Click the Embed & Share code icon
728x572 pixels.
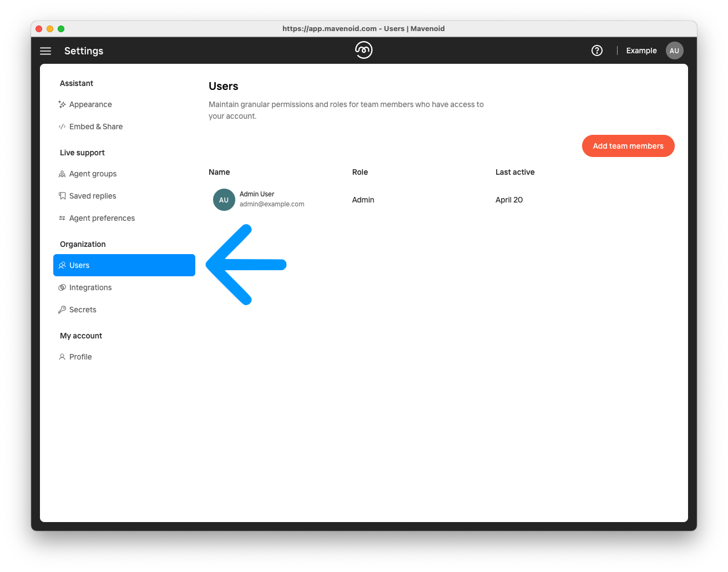point(62,126)
